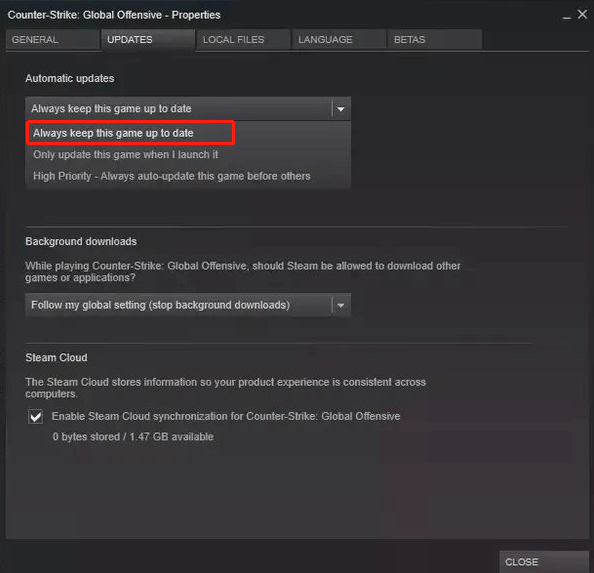
Task: Switch to the GENERAL tab
Action: pyautogui.click(x=53, y=39)
